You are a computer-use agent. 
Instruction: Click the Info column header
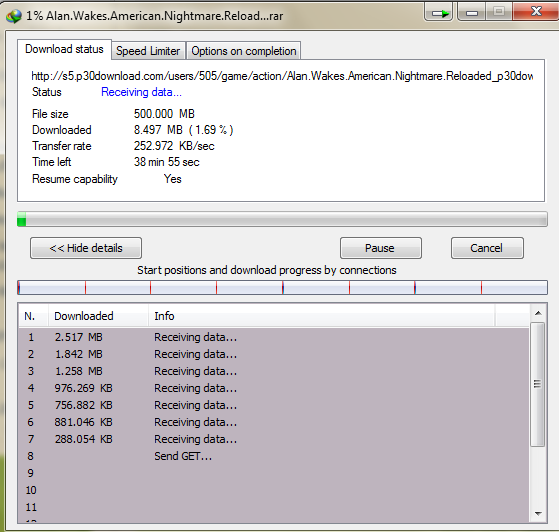pyautogui.click(x=322, y=316)
